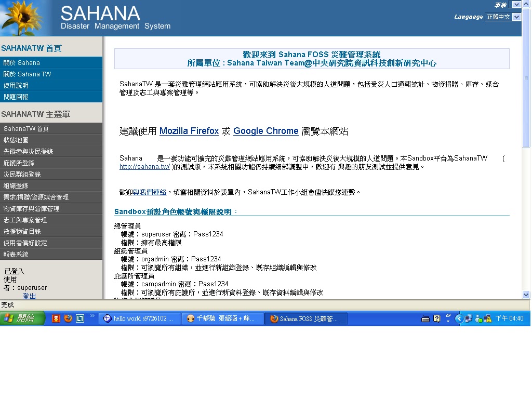
Task: Click the SAHANATW 首頁 heading
Action: pyautogui.click(x=31, y=48)
